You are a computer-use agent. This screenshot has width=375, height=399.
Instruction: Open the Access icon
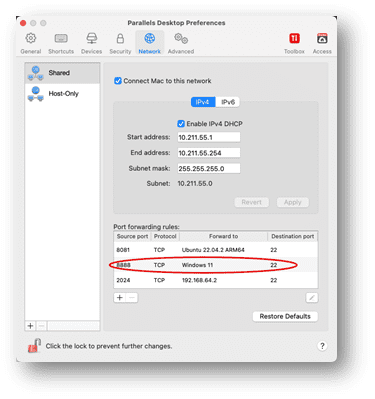(322, 38)
